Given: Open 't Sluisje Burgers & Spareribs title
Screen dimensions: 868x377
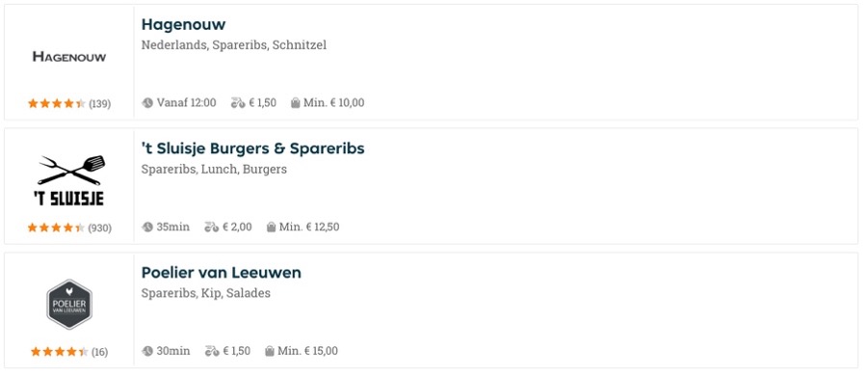Looking at the screenshot, I should point(253,148).
